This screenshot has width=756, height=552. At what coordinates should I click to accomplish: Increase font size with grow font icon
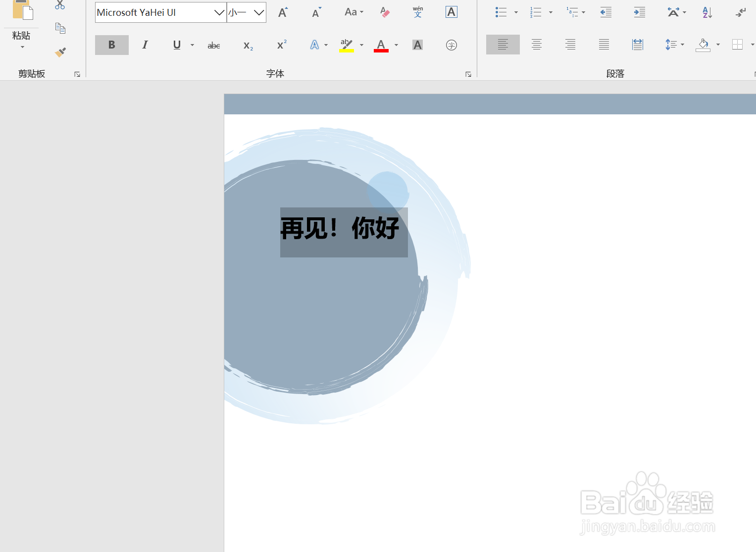click(283, 12)
